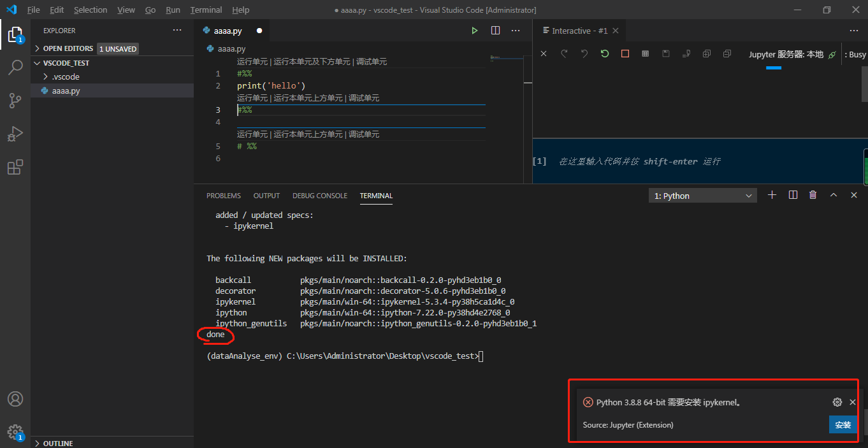Open Manage gear in activity bar
The width and height of the screenshot is (868, 448).
click(x=15, y=432)
